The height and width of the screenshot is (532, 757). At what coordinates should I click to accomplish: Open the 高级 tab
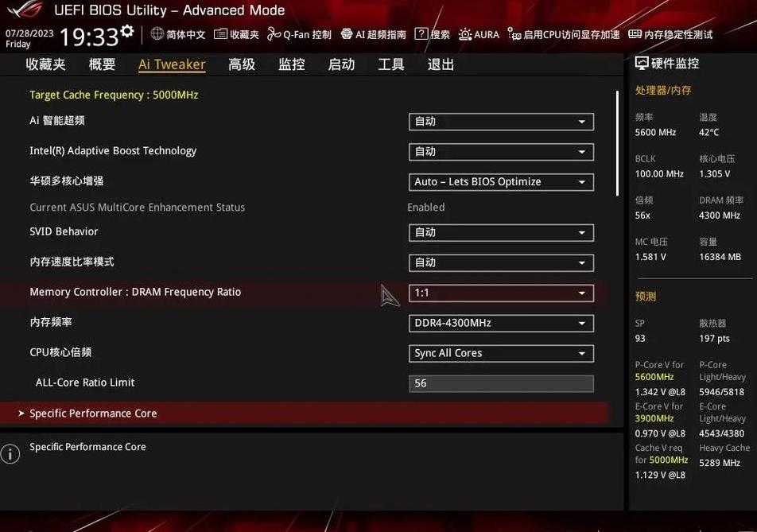pos(242,64)
